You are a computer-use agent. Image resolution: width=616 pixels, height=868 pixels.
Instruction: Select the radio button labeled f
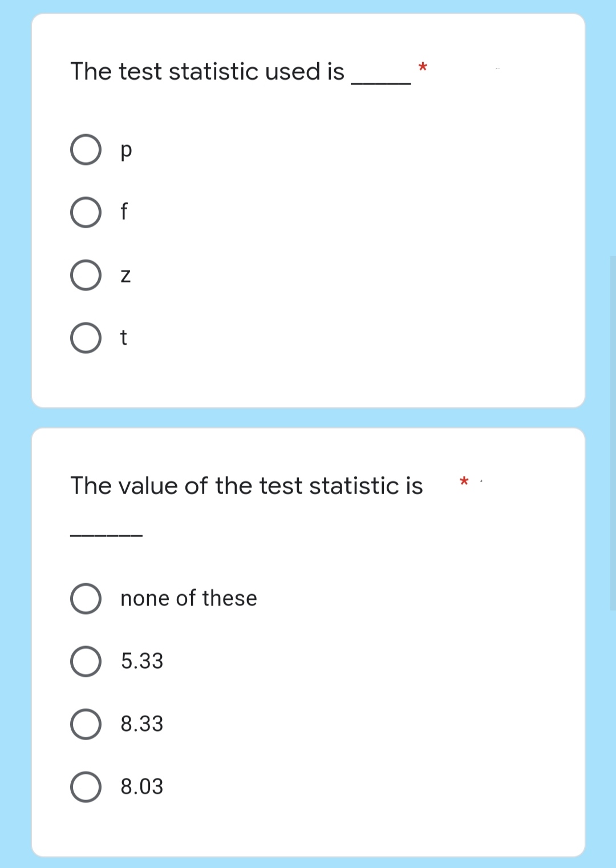[85, 212]
